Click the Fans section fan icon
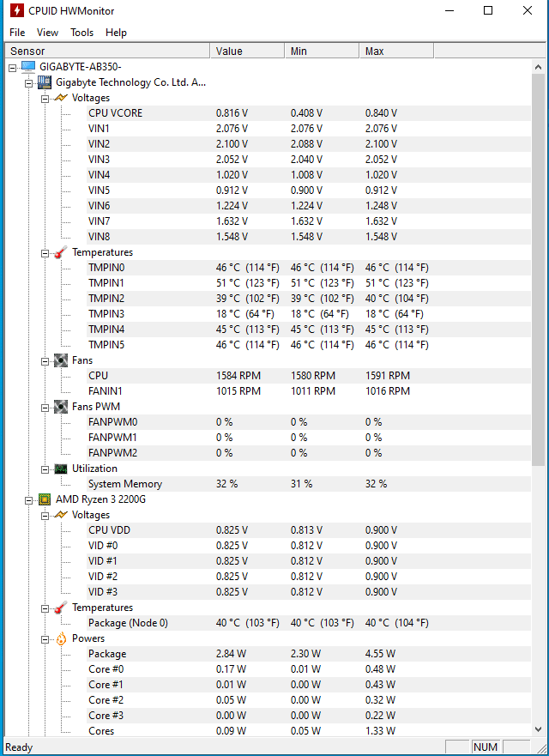This screenshot has height=756, width=549. pos(61,360)
